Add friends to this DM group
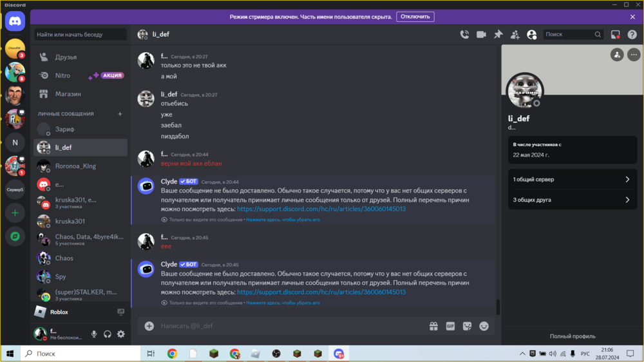Image resolution: width=644 pixels, height=362 pixels. click(x=515, y=35)
